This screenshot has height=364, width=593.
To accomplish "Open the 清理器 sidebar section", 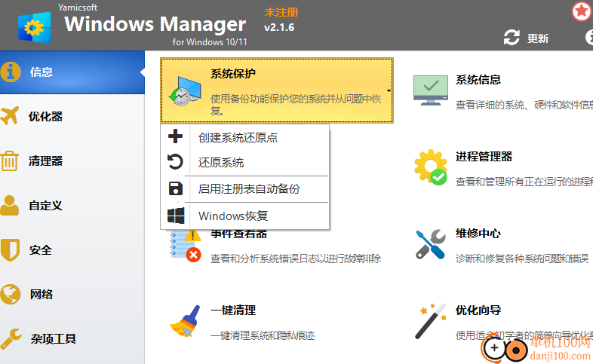I will click(72, 161).
